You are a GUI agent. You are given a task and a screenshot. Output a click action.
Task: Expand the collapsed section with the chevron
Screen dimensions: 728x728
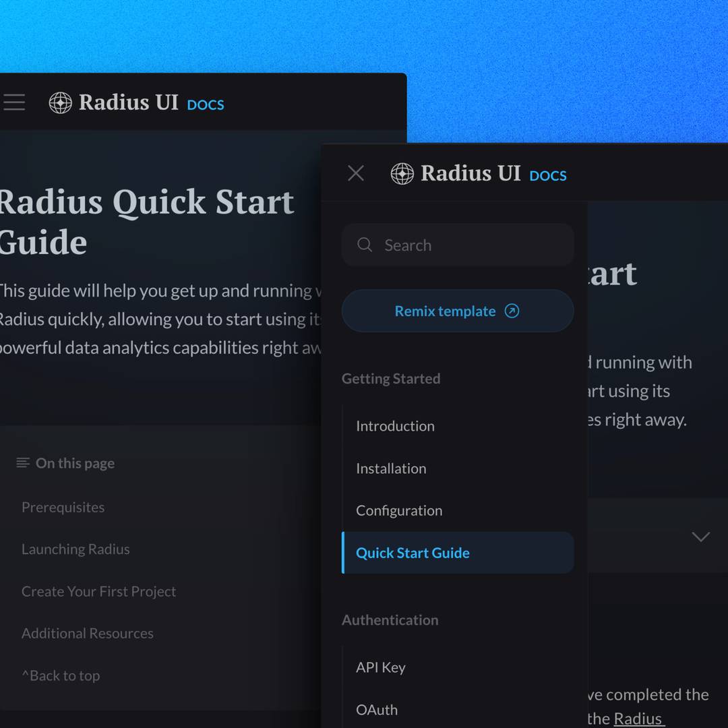coord(701,537)
